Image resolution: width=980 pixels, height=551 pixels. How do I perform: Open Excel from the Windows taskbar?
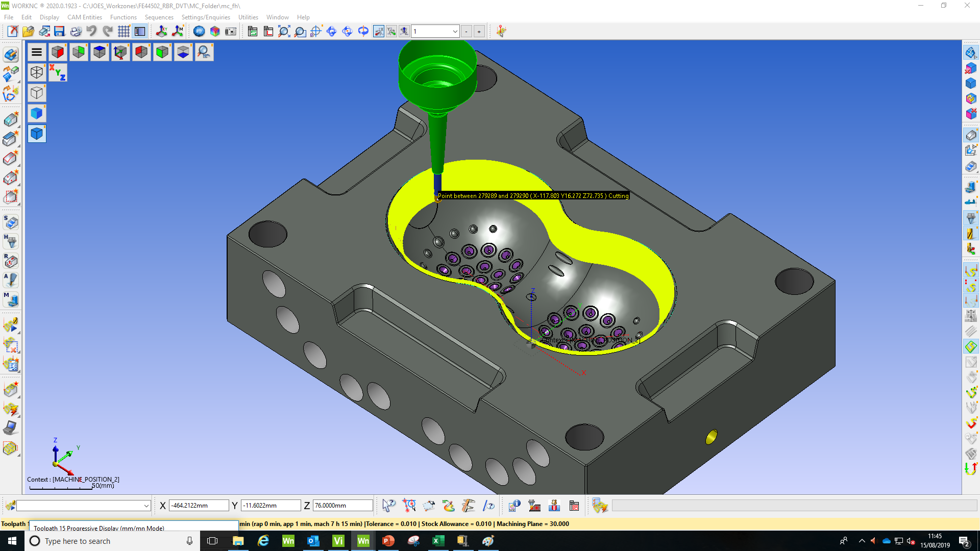[438, 541]
